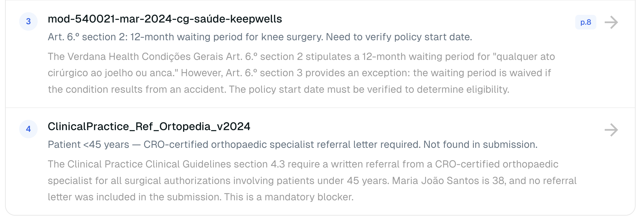Open finding 3 using its right arrow icon
The width and height of the screenshot is (644, 219).
[611, 23]
